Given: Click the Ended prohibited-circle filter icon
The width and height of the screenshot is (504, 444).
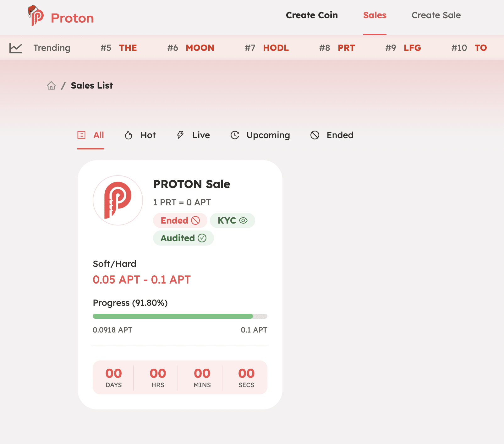Looking at the screenshot, I should click(x=315, y=135).
